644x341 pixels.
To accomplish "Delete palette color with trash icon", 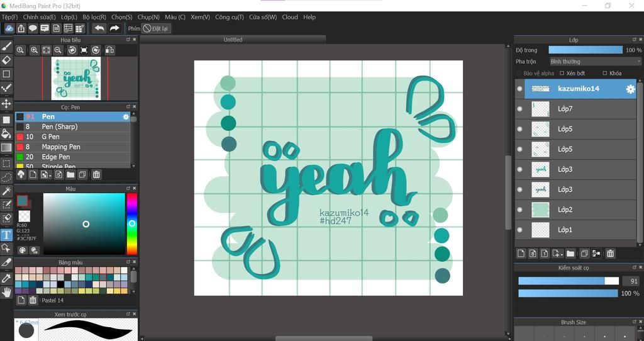I will 33,300.
